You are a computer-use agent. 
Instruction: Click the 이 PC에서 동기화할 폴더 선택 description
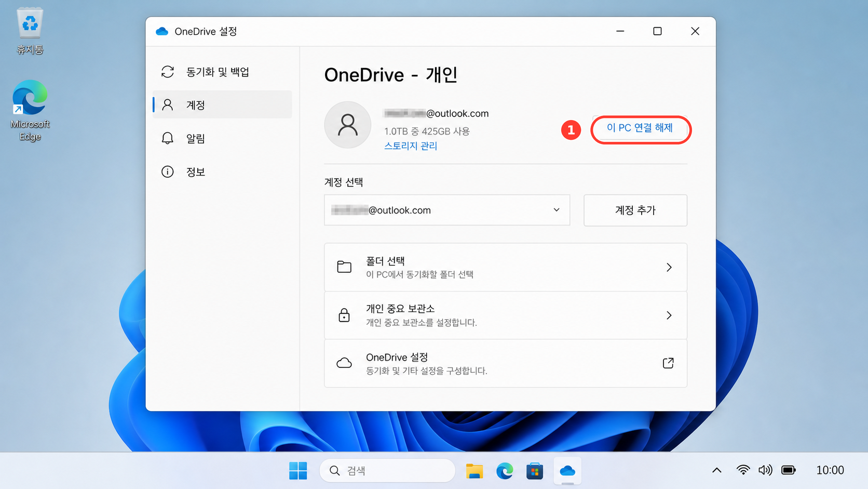click(x=419, y=274)
